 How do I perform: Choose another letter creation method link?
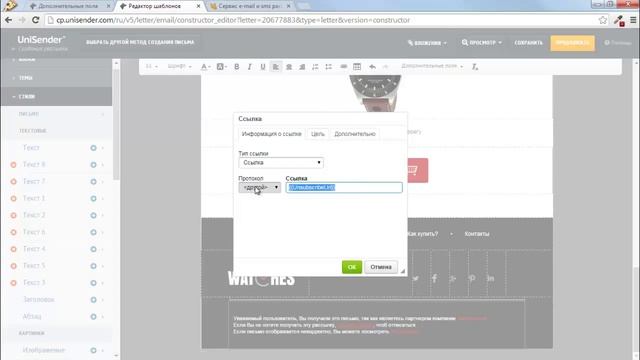pos(140,42)
